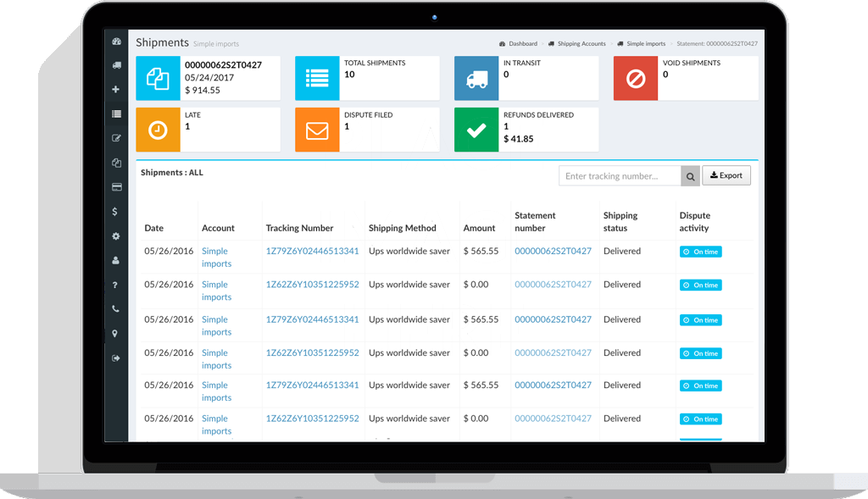The height and width of the screenshot is (499, 868).
Task: Click the question mark help icon
Action: [115, 286]
